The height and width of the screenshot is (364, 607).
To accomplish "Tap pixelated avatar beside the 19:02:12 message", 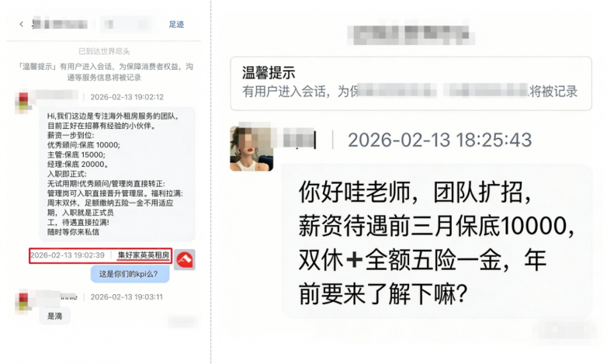I will pos(23,102).
